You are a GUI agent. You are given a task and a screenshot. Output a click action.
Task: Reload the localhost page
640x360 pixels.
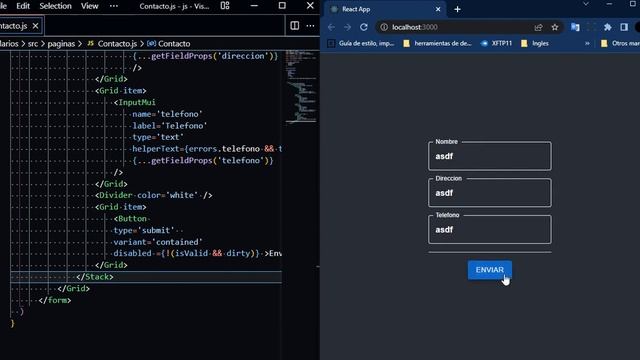(364, 27)
